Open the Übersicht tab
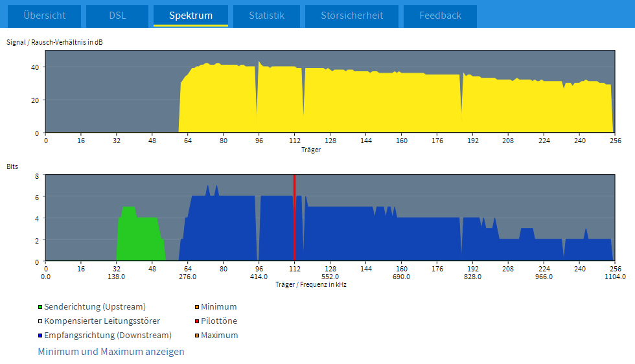This screenshot has height=364, width=635. 43,16
